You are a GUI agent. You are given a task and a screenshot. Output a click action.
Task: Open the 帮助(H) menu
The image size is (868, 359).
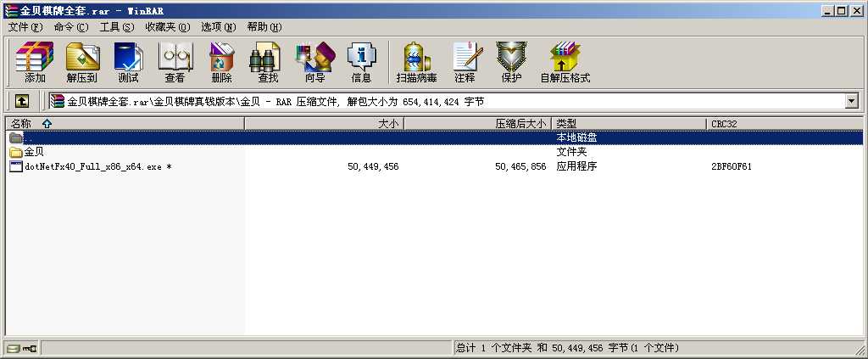[264, 27]
